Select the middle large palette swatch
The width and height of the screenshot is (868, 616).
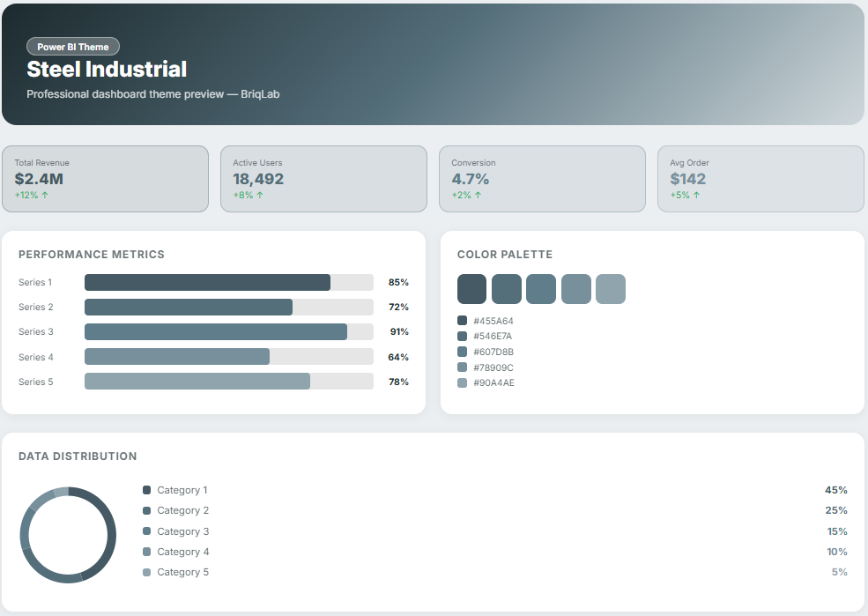pos(541,289)
